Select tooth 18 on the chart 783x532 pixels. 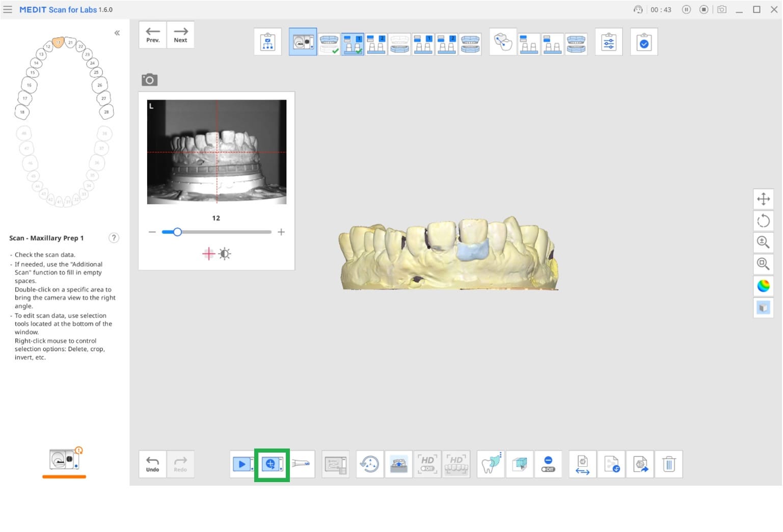(22, 112)
